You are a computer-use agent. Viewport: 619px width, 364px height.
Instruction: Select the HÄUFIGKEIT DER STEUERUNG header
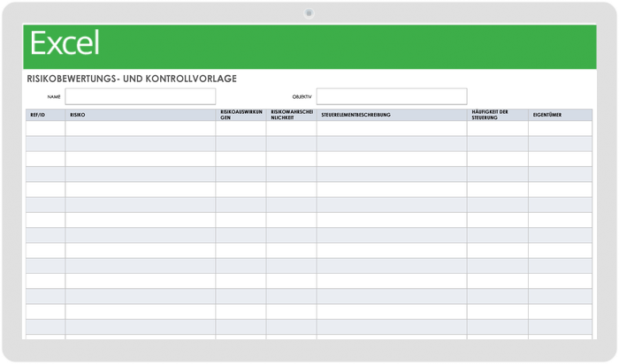497,115
